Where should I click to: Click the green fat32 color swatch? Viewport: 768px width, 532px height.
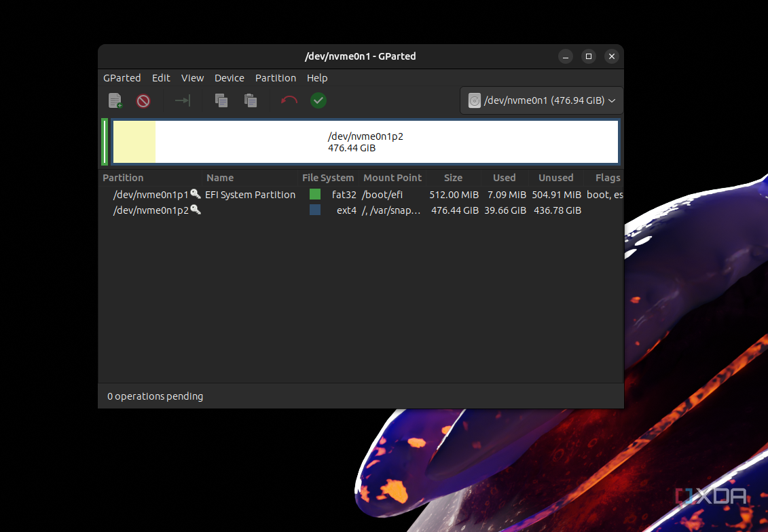pyautogui.click(x=315, y=194)
